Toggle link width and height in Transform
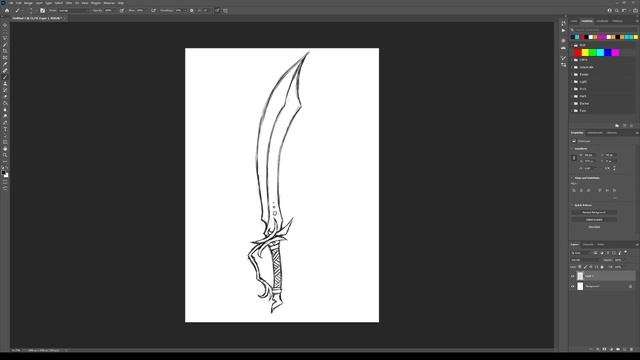Image resolution: width=640 pixels, height=360 pixels. click(x=574, y=158)
